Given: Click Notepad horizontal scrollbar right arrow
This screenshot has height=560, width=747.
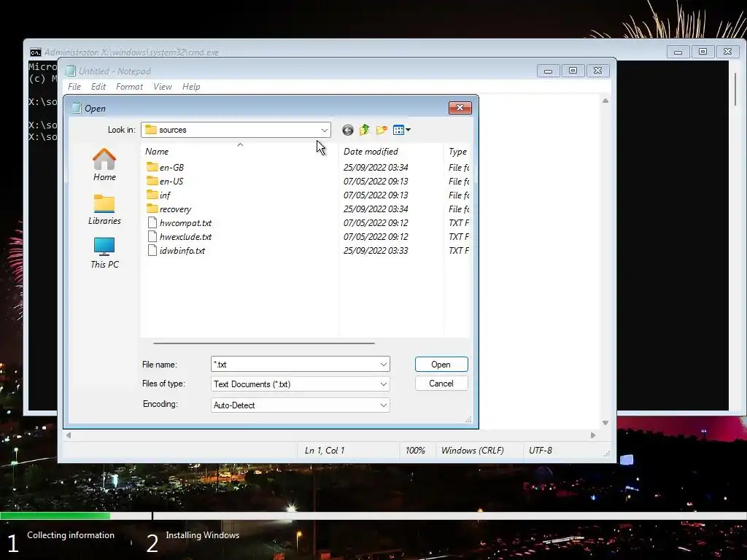Looking at the screenshot, I should pyautogui.click(x=592, y=435).
